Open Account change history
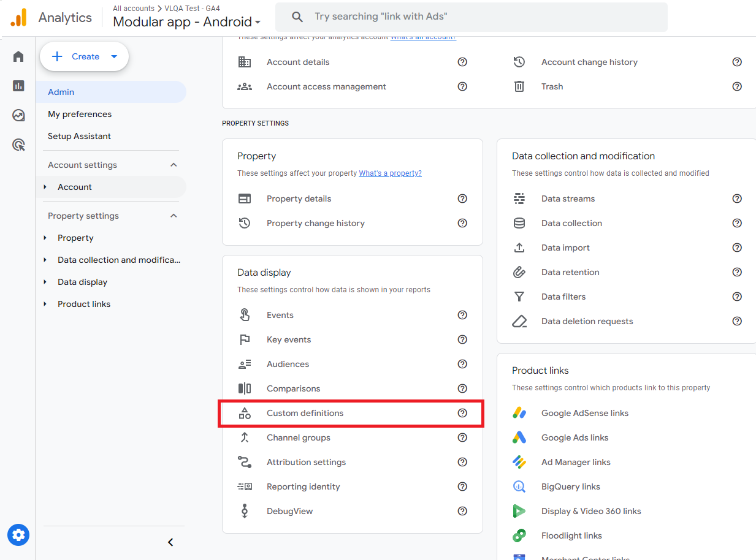The height and width of the screenshot is (560, 756). pos(589,62)
